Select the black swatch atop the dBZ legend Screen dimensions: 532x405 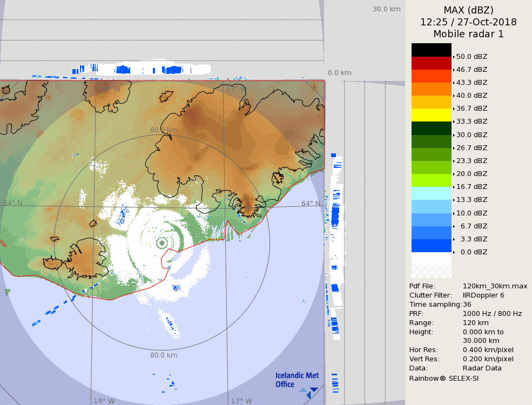(431, 50)
